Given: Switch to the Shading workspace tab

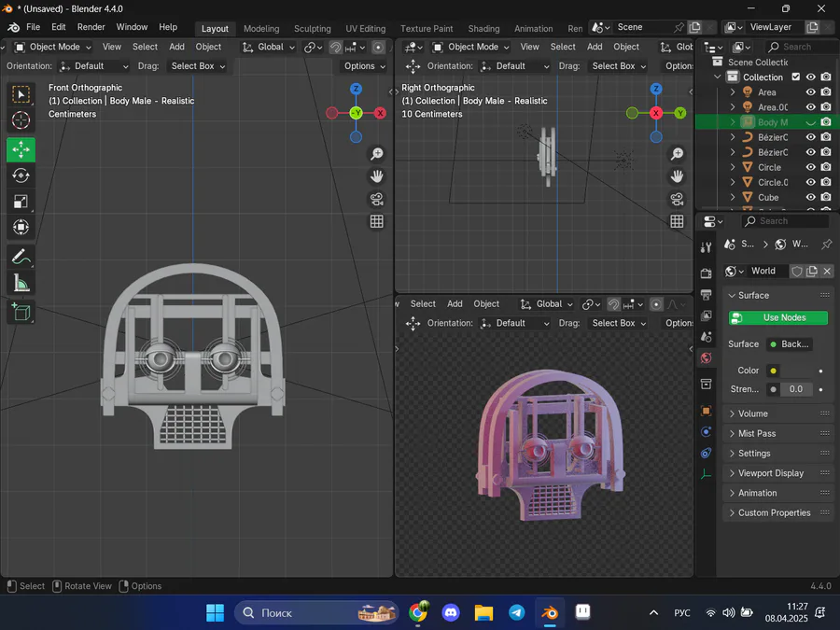Looking at the screenshot, I should (x=483, y=28).
